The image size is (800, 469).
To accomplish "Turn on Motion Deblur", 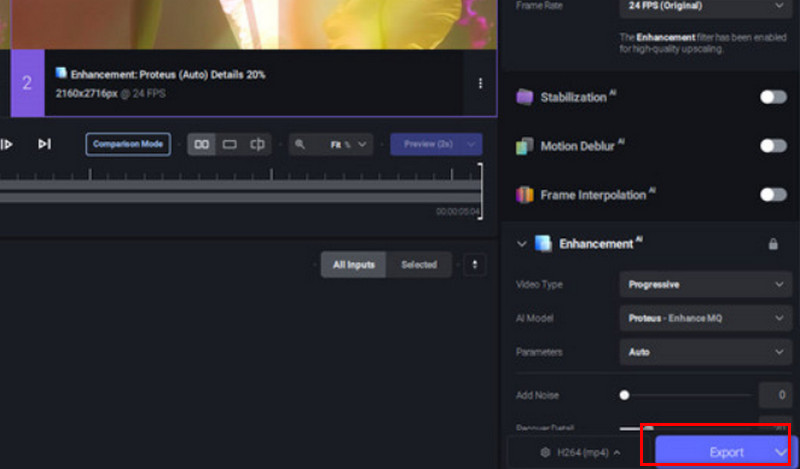I will (772, 146).
